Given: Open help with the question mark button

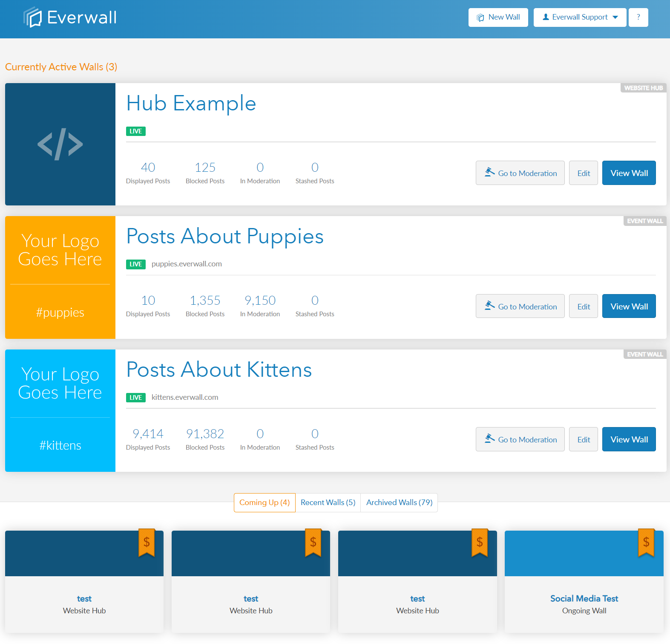Looking at the screenshot, I should pos(638,17).
